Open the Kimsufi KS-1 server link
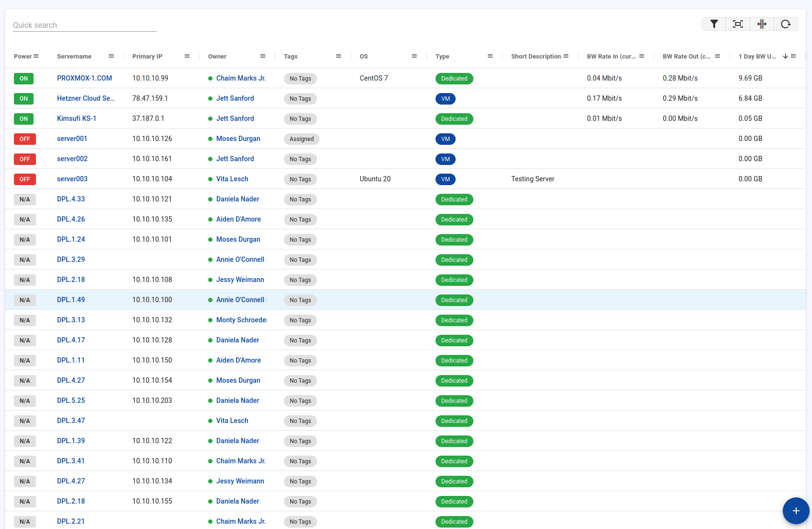 (77, 118)
